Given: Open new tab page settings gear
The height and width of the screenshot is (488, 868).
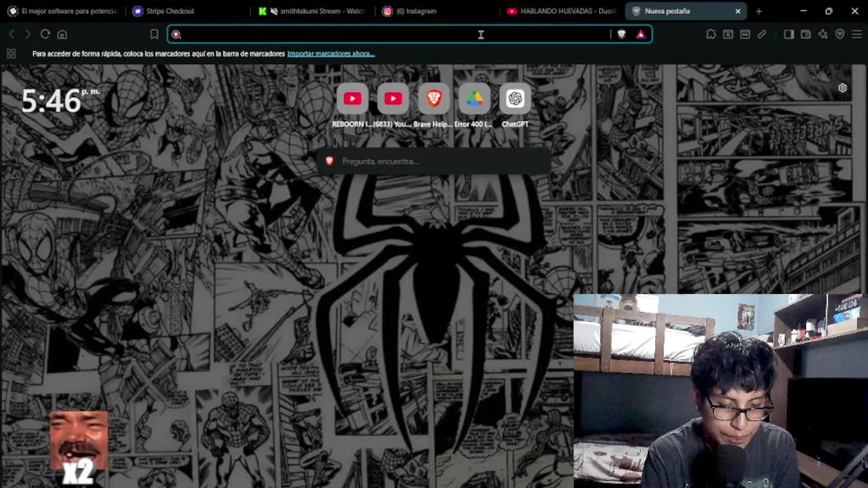Looking at the screenshot, I should (x=842, y=88).
